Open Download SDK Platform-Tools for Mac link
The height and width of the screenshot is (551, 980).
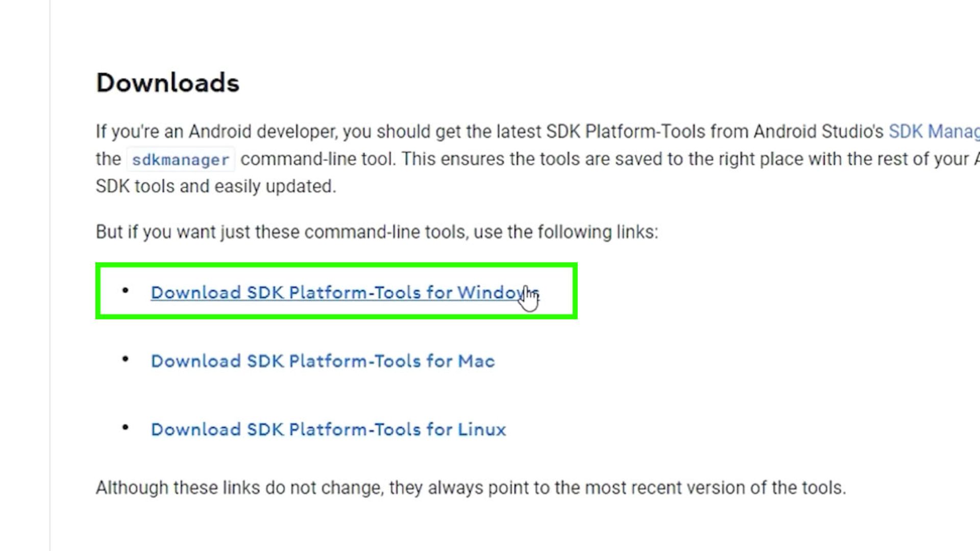click(323, 361)
